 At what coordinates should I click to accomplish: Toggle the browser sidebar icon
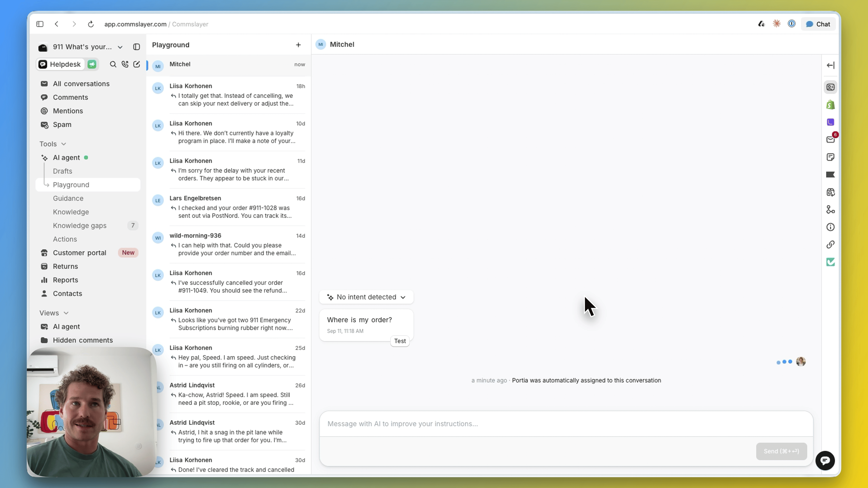click(x=40, y=24)
